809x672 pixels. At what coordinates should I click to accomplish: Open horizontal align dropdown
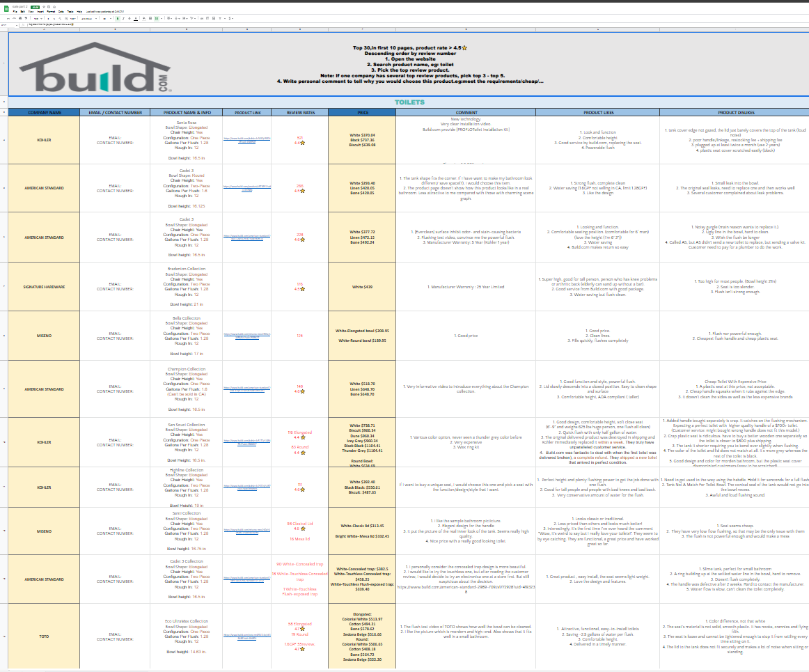point(169,19)
